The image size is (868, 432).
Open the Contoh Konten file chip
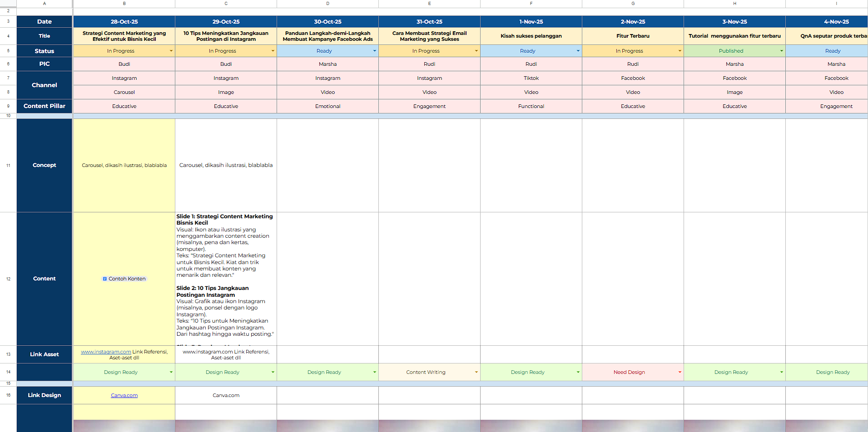click(124, 279)
